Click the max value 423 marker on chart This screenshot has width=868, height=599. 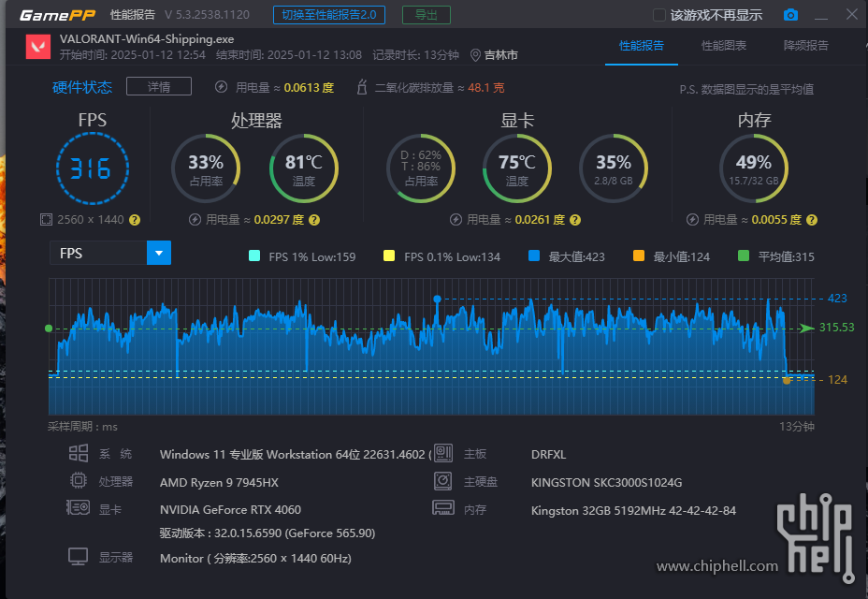tap(438, 299)
